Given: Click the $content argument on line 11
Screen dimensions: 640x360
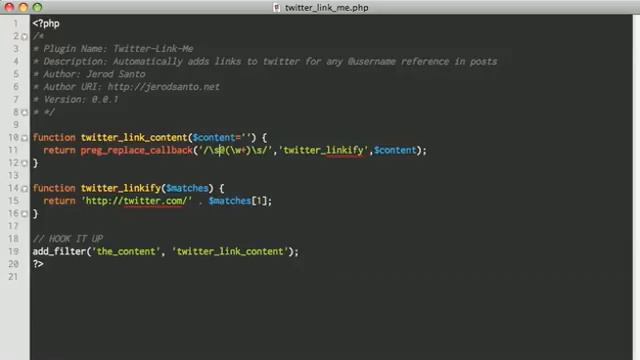Looking at the screenshot, I should tap(395, 150).
